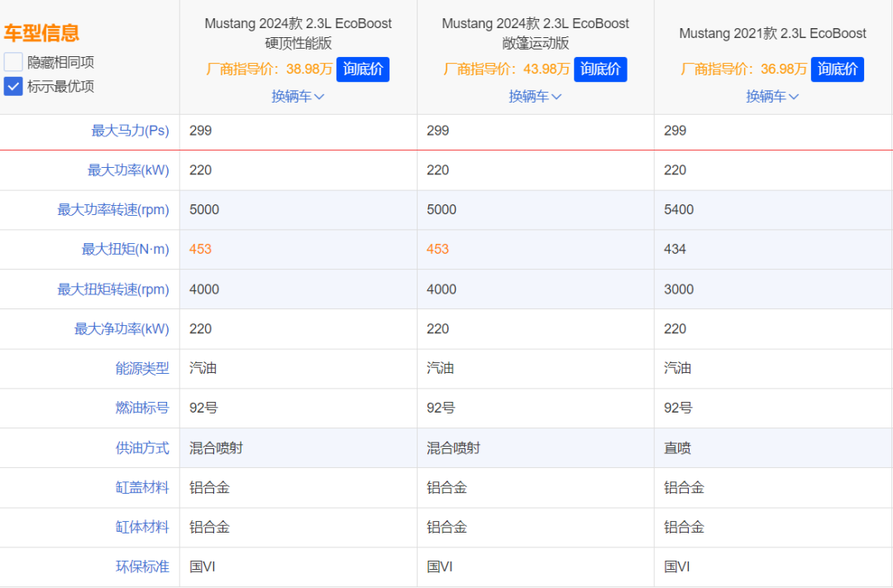
Task: Select the 3000 rpm torque speed value
Action: [x=679, y=289]
